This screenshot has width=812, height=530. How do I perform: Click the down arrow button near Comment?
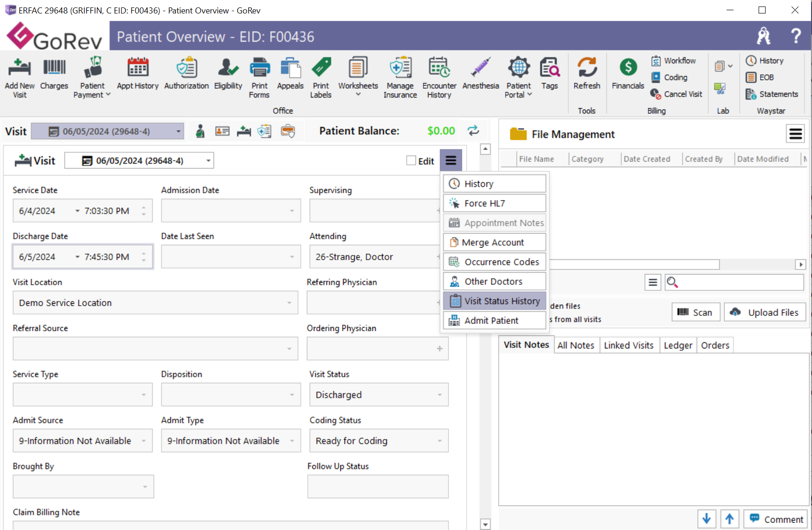pos(706,519)
